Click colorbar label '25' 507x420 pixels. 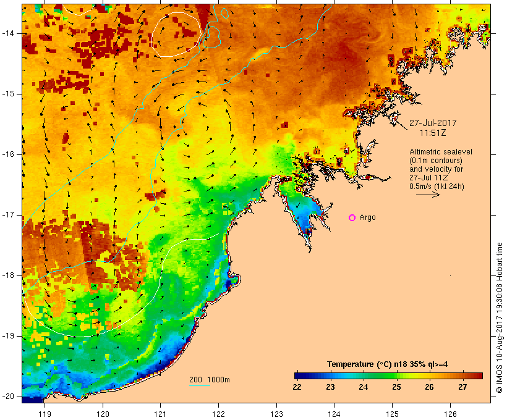(396, 387)
